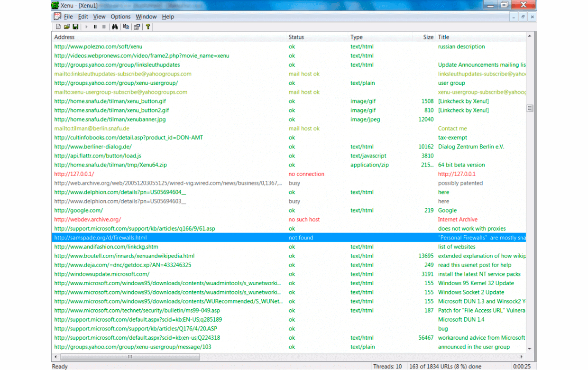Open the Window menu
This screenshot has height=370, width=588.
click(x=146, y=17)
